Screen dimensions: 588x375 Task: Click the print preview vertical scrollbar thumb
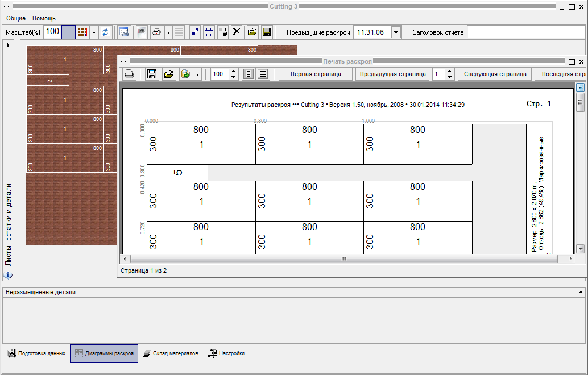pyautogui.click(x=580, y=102)
